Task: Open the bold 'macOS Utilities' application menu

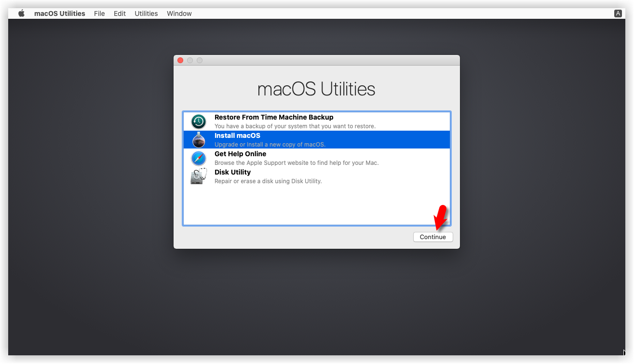Action: [x=59, y=13]
